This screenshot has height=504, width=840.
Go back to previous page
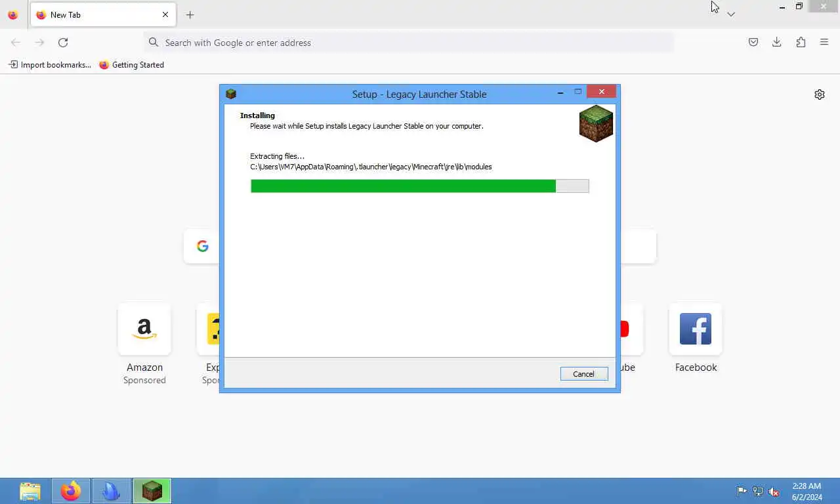click(16, 43)
